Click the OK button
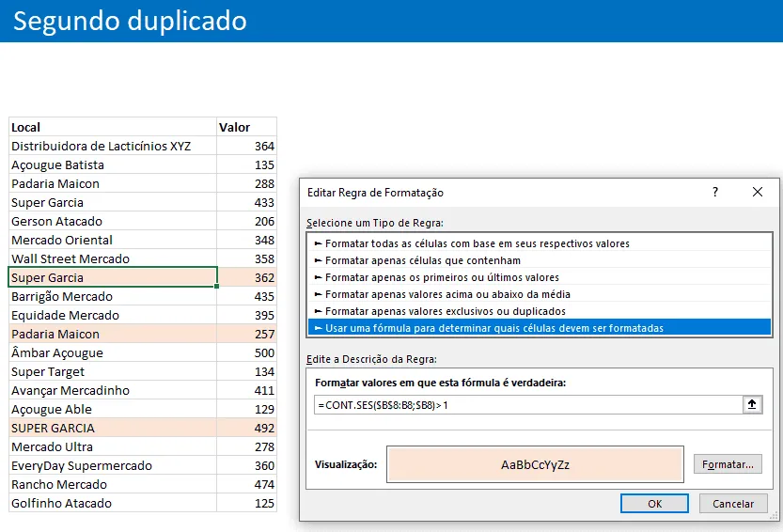The height and width of the screenshot is (532, 783). [654, 504]
